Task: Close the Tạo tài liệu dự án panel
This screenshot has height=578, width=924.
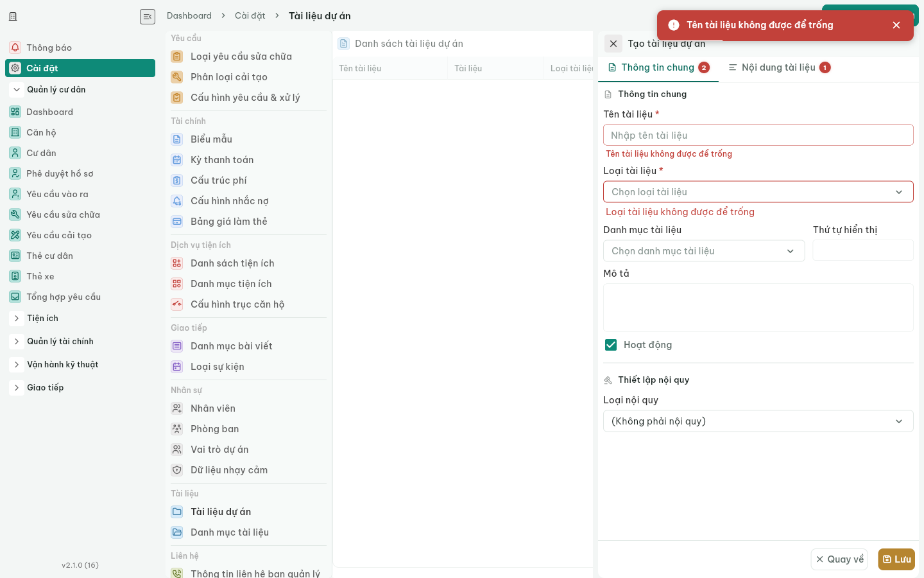Action: tap(613, 44)
